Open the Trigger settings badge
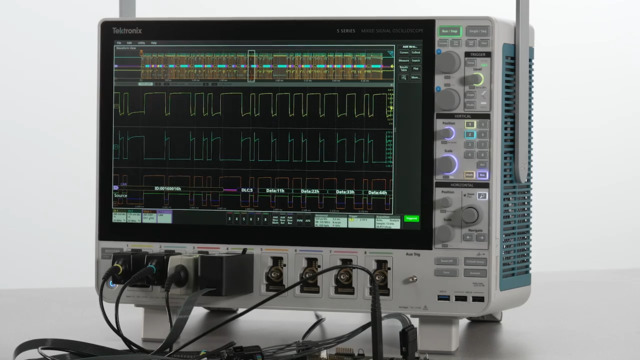 [x=361, y=221]
